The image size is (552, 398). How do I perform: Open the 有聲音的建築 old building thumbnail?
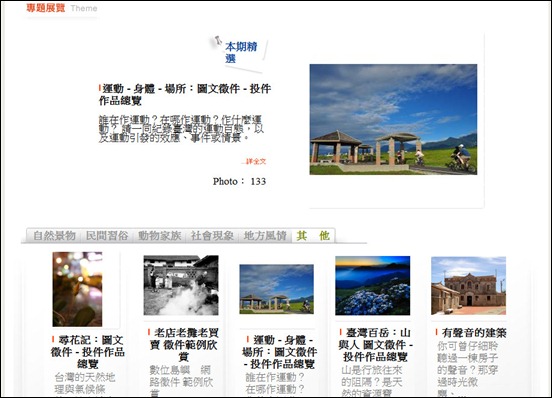tap(469, 285)
